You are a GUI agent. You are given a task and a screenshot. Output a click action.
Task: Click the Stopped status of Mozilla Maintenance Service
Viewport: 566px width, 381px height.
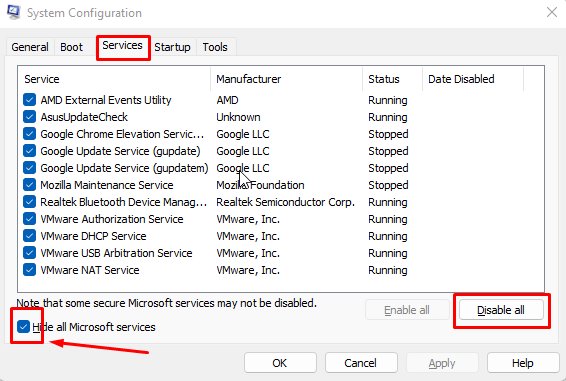tap(388, 185)
